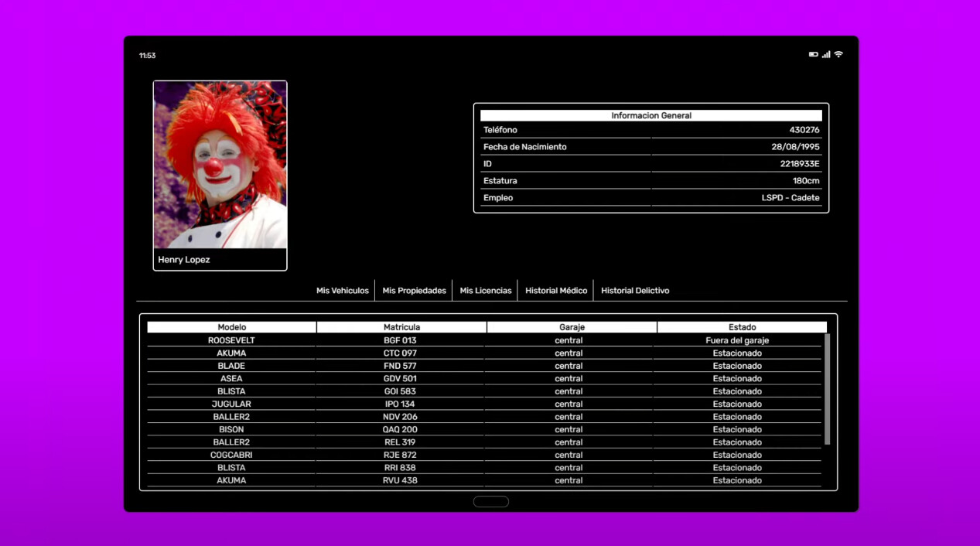
Task: Click the ID value 2218933E
Action: coord(800,164)
